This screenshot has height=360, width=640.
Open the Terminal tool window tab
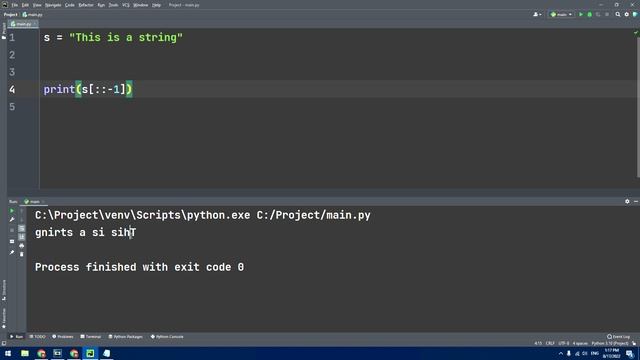(x=91, y=337)
